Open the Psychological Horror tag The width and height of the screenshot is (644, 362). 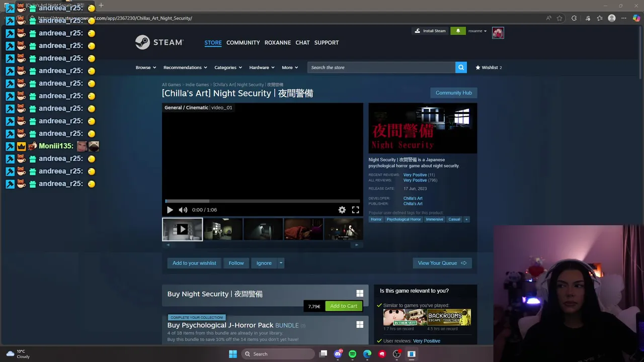(x=404, y=219)
